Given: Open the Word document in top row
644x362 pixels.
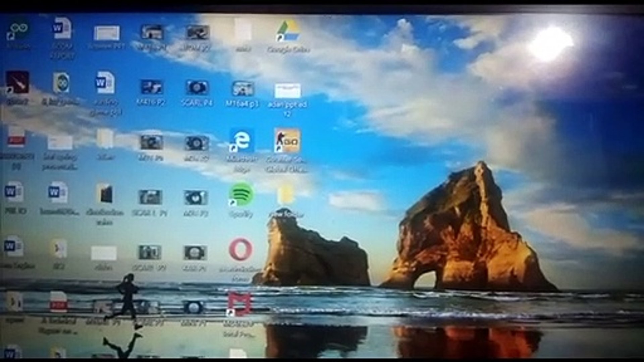Looking at the screenshot, I should tap(62, 29).
